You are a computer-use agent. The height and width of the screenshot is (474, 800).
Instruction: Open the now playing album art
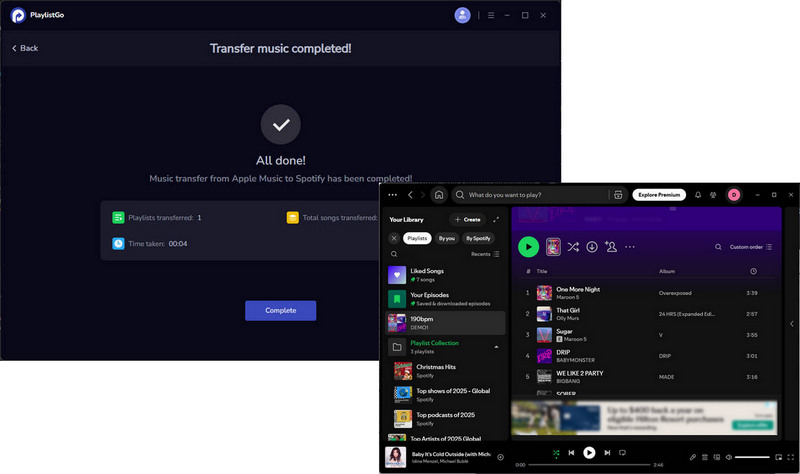(395, 457)
